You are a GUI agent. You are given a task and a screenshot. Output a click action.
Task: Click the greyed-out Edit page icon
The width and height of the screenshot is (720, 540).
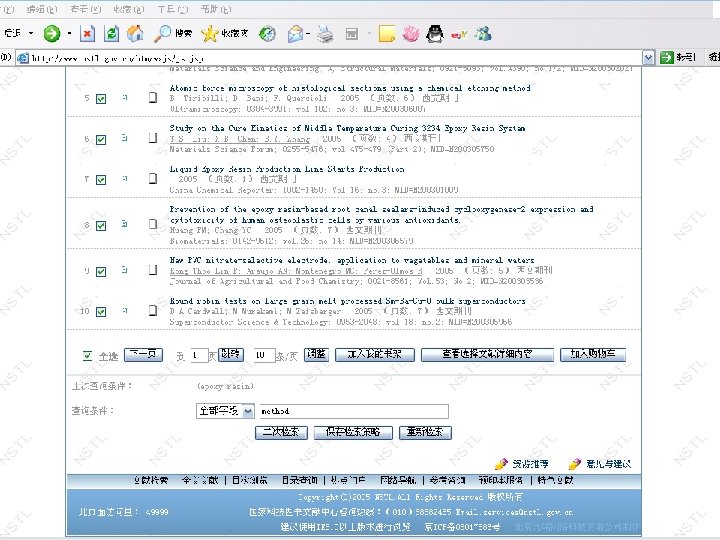(352, 34)
